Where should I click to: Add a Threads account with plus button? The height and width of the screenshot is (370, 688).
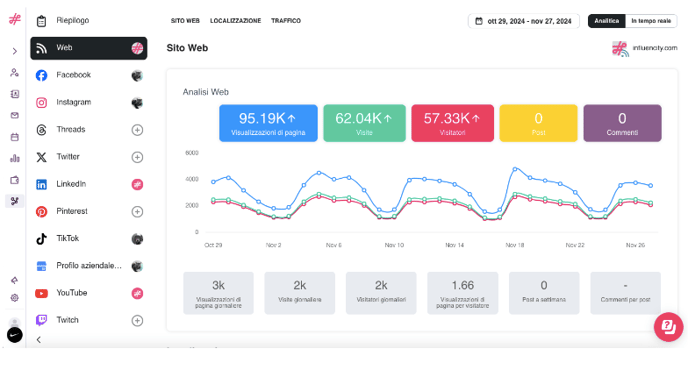tap(137, 130)
